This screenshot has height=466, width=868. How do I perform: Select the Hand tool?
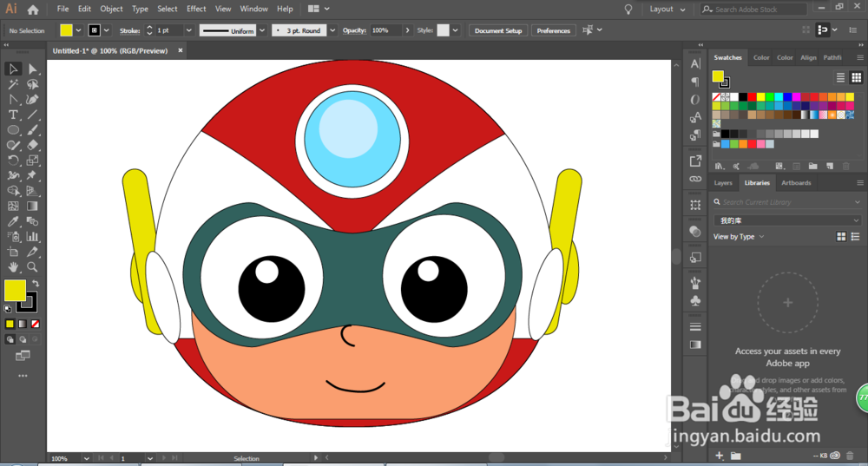pos(13,266)
